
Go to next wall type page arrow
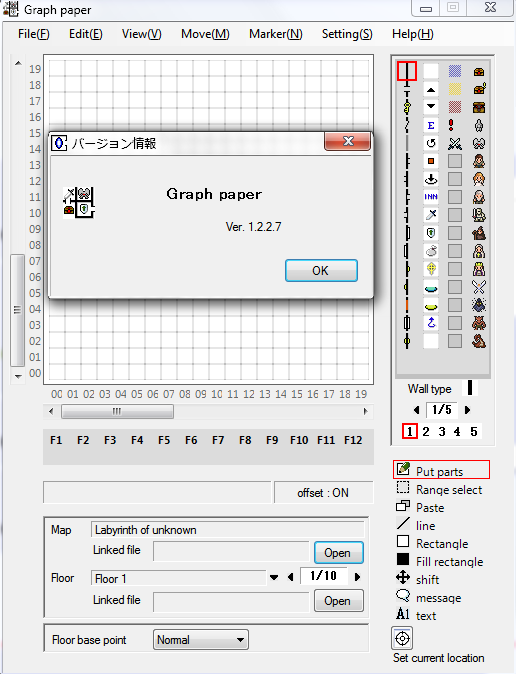(467, 410)
